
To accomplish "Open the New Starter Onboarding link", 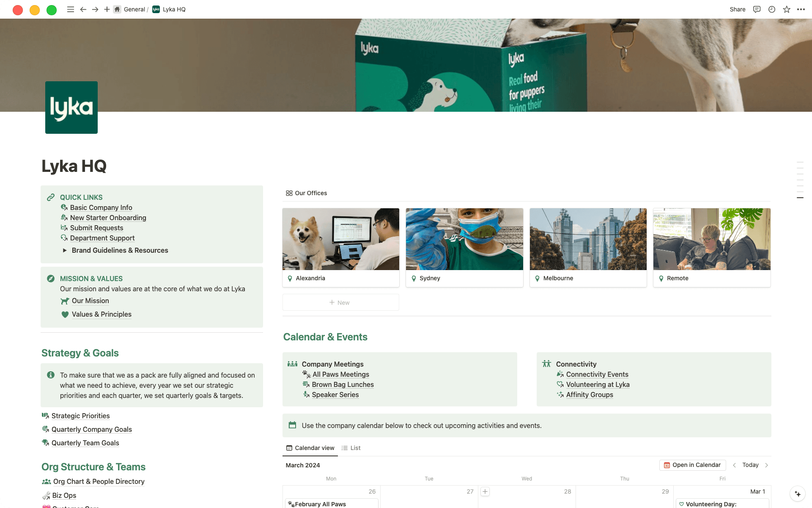I will [x=108, y=218].
